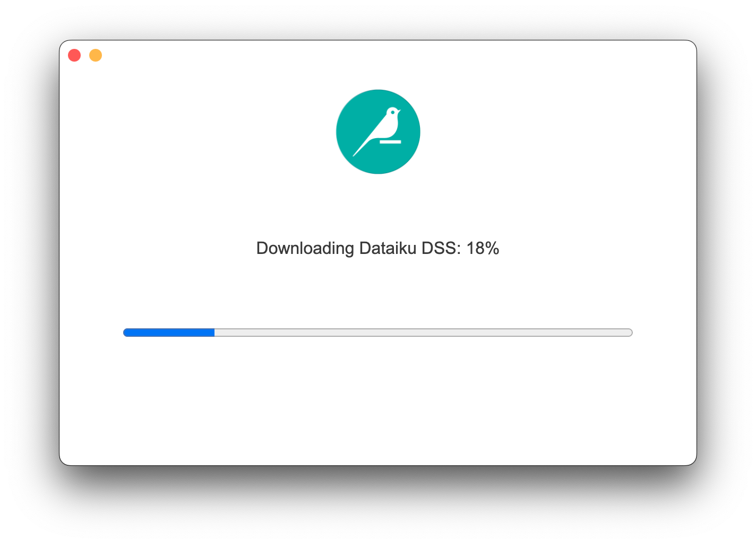The image size is (756, 544).
Task: Minimize the window with the yellow button
Action: point(96,55)
